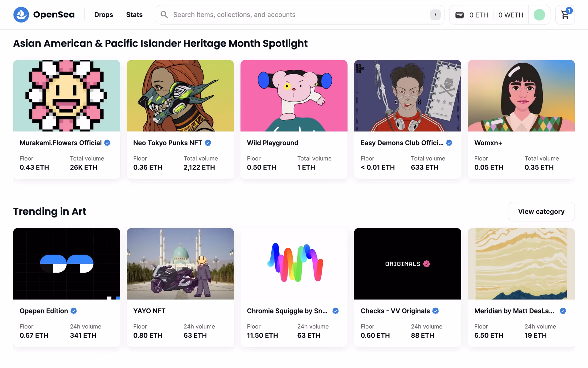588x368 pixels.
Task: Click the View category button
Action: point(541,212)
